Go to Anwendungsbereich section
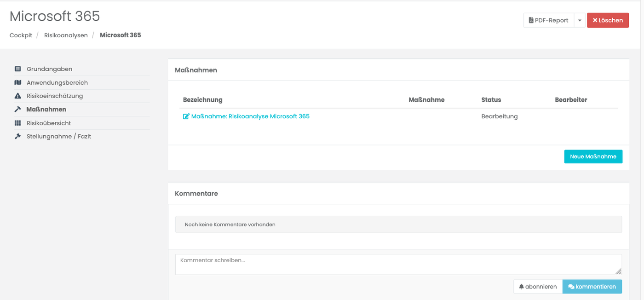Screen dimensions: 644x300 [x=57, y=83]
